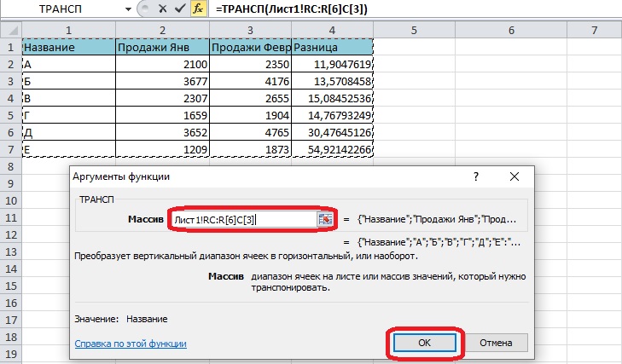Select column header 6
This screenshot has width=622, height=364.
511,30
